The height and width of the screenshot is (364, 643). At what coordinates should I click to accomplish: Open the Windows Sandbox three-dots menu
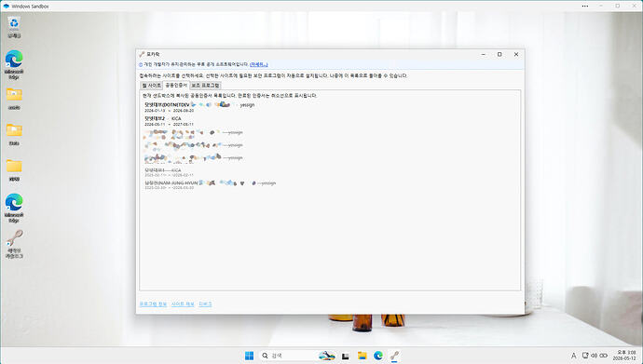(585, 7)
